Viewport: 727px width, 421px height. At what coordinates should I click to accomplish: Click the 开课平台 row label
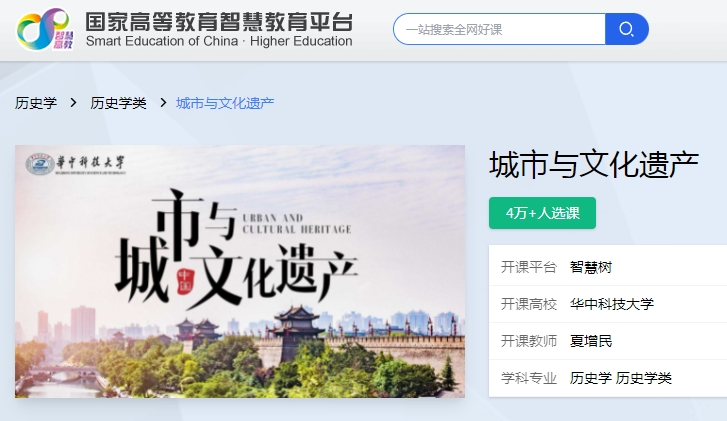click(x=529, y=267)
